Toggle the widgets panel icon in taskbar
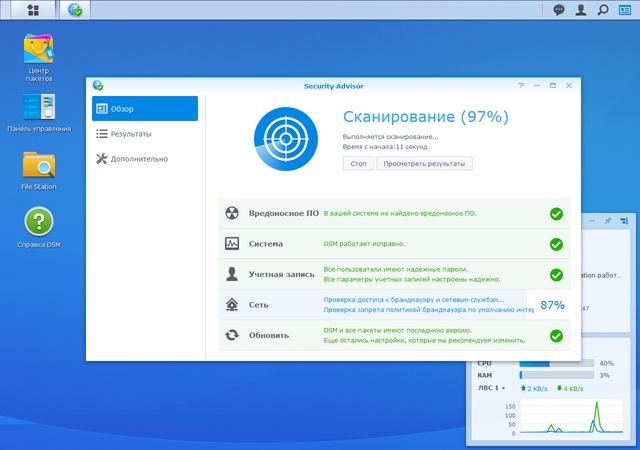The image size is (640, 450). coord(625,10)
